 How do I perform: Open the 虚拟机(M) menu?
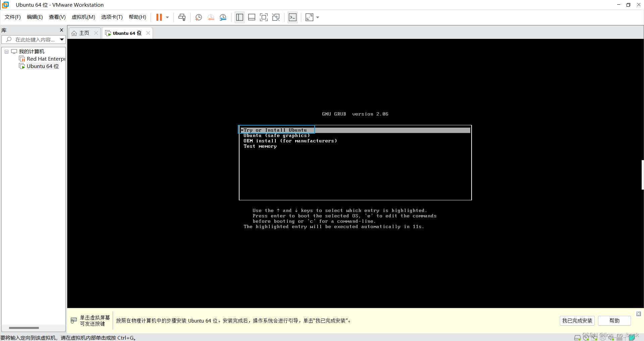83,17
